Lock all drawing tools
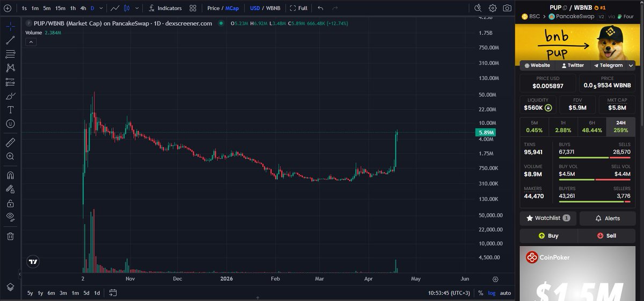This screenshot has height=301, width=644. point(10,203)
